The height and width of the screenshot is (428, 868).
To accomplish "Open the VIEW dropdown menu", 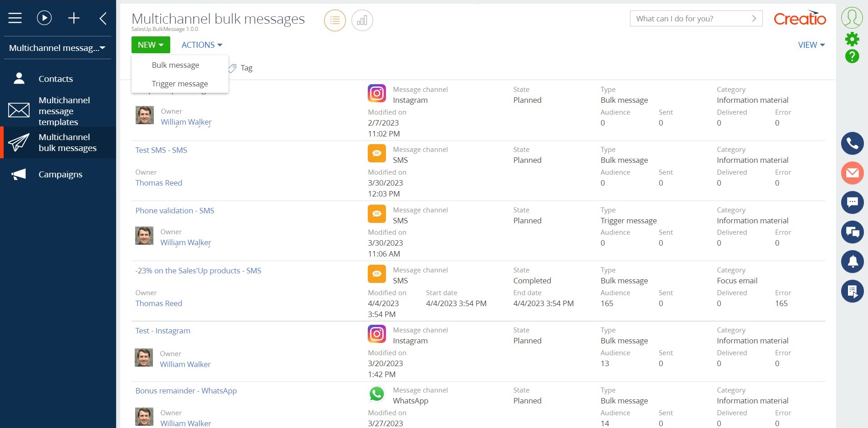I will click(810, 45).
